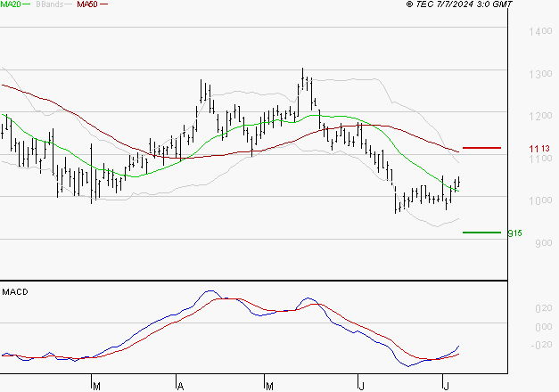Click the 1400 price axis label
559x392 pixels.
pos(540,31)
